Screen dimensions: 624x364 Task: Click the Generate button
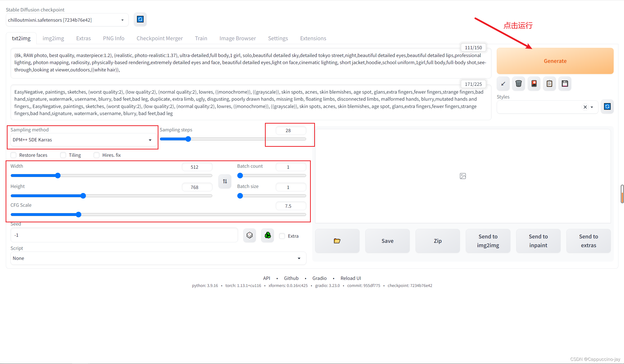[x=555, y=61]
